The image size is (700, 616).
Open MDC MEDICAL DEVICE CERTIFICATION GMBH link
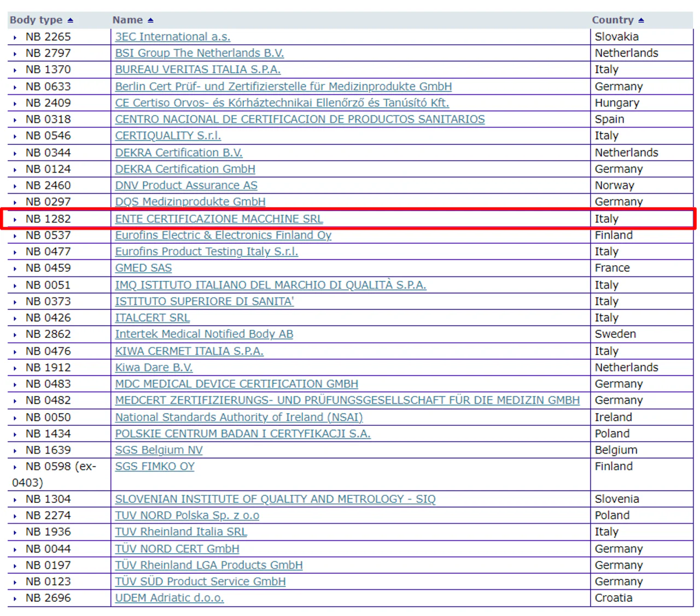237,384
